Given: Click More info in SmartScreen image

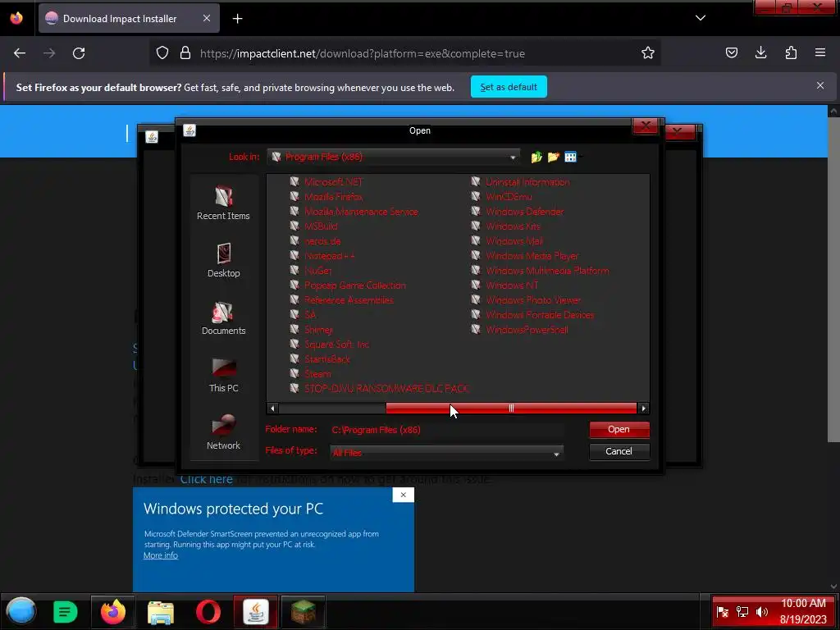Looking at the screenshot, I should (161, 555).
